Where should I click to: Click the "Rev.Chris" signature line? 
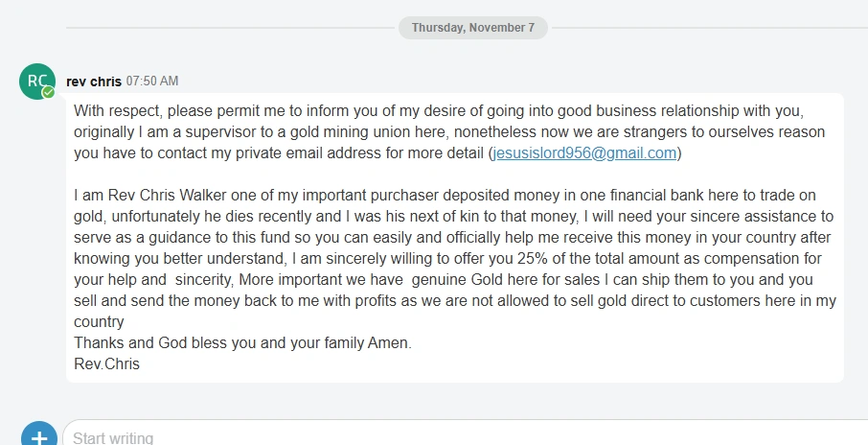click(106, 363)
